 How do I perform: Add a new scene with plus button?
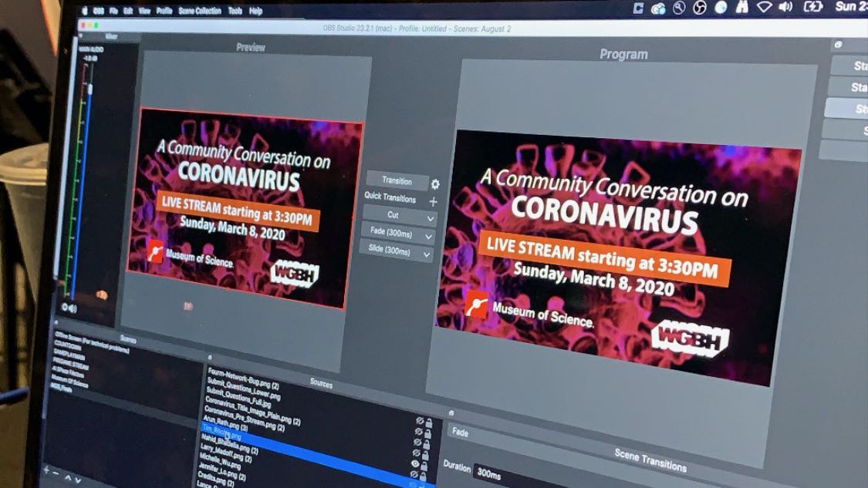tap(46, 471)
